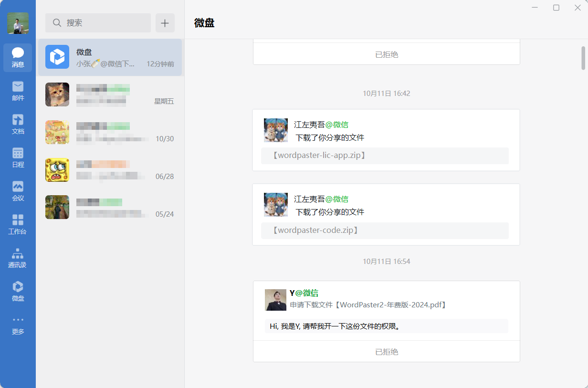
Task: Click the 已拒绝 status at the top card
Action: [387, 54]
